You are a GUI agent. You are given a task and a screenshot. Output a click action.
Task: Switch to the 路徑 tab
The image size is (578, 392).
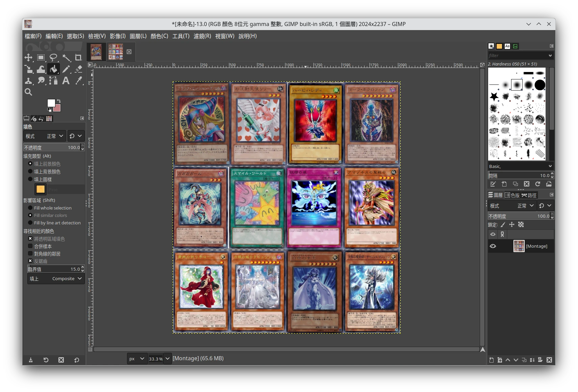[x=529, y=195]
